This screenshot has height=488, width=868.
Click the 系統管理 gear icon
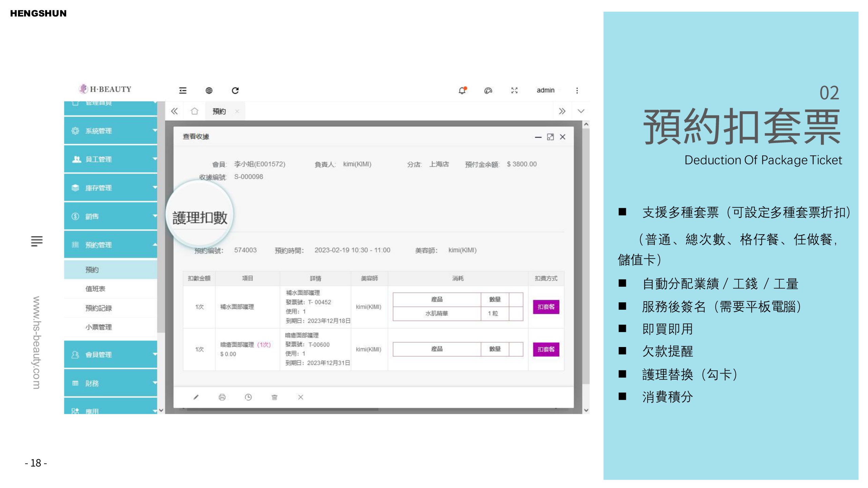(75, 131)
